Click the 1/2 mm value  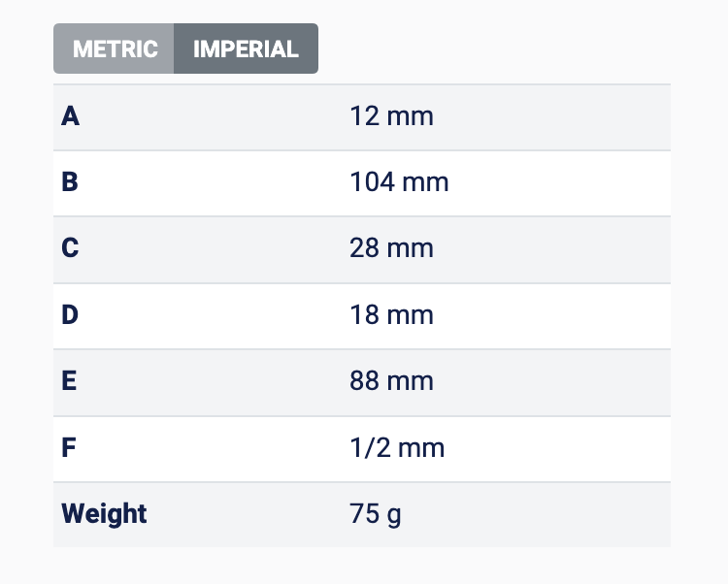click(x=397, y=448)
